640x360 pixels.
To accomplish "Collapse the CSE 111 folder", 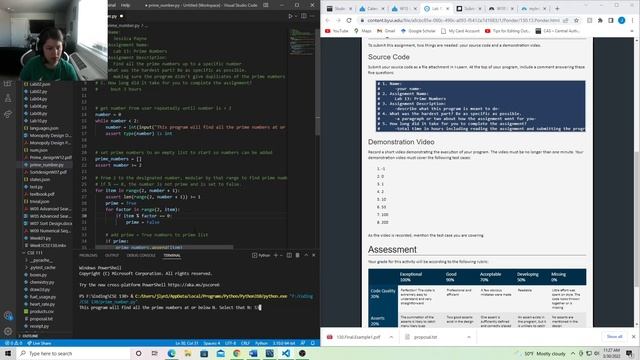I will [x=33, y=253].
